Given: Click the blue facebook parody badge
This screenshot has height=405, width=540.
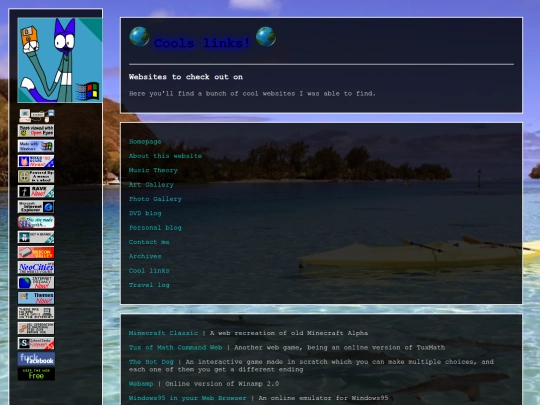Looking at the screenshot, I should pos(36,359).
